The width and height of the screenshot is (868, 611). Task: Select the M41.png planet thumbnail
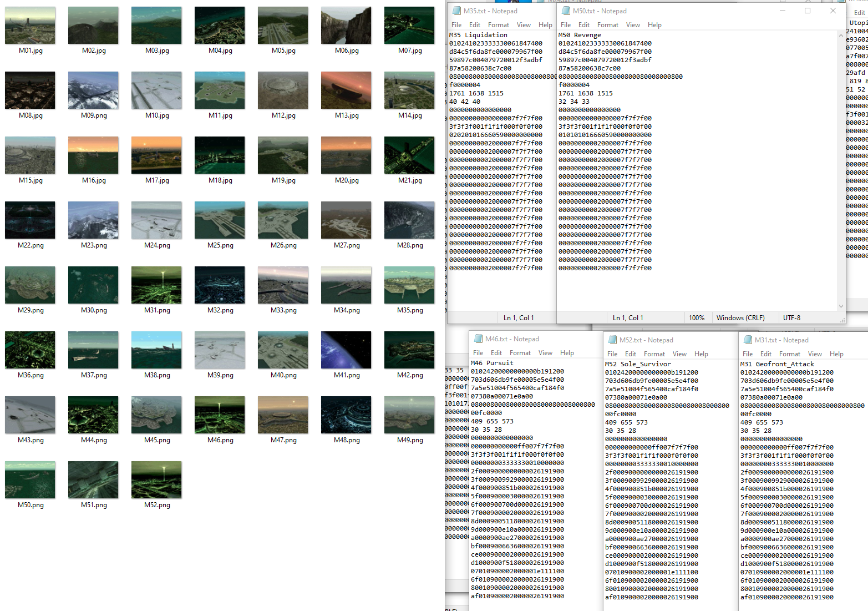(x=346, y=350)
